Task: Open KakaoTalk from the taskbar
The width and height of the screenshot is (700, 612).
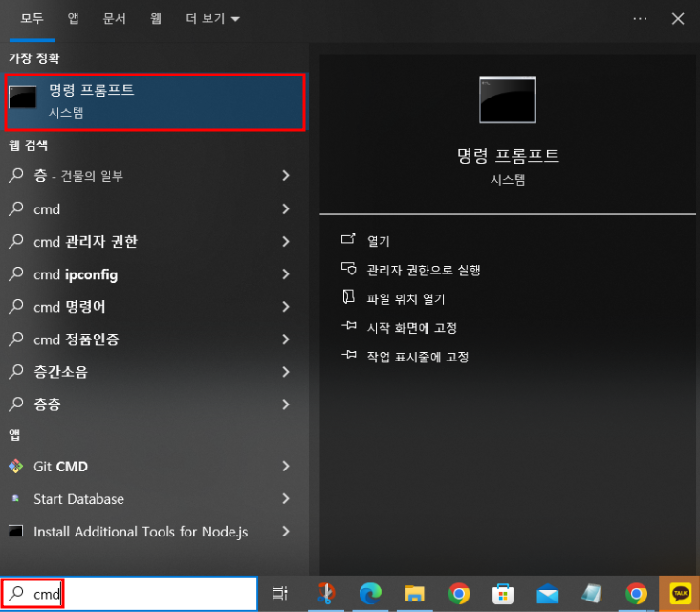Action: point(680,594)
